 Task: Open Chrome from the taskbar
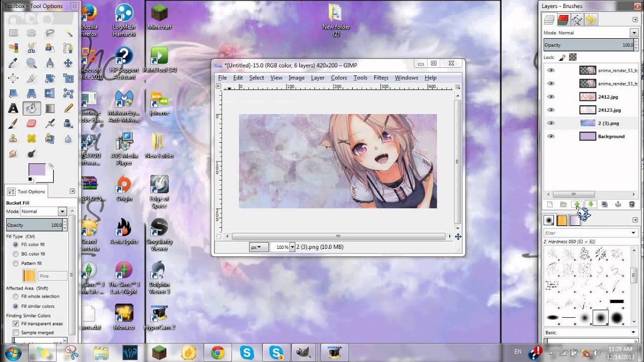coord(218,352)
